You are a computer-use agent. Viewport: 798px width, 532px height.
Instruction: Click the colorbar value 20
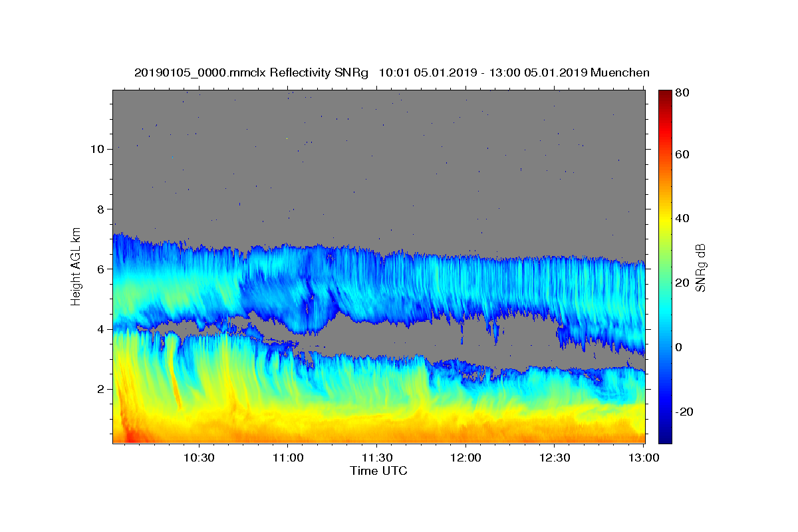(x=684, y=283)
